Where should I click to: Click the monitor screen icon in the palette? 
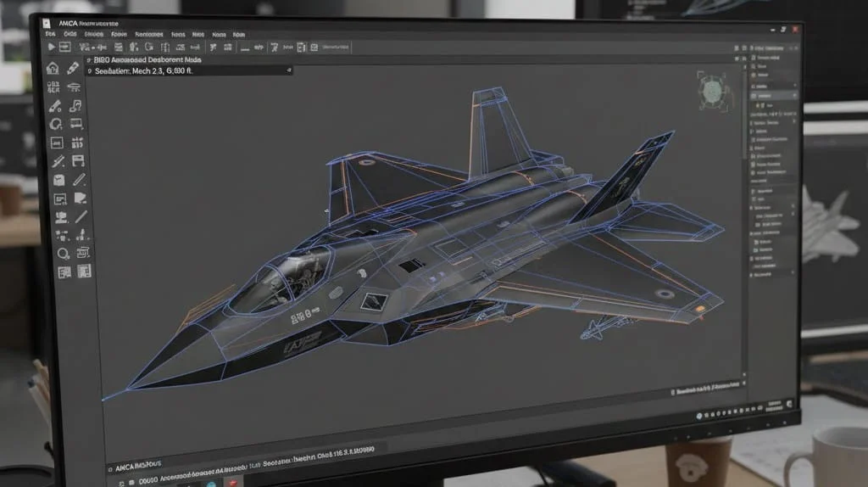click(76, 124)
